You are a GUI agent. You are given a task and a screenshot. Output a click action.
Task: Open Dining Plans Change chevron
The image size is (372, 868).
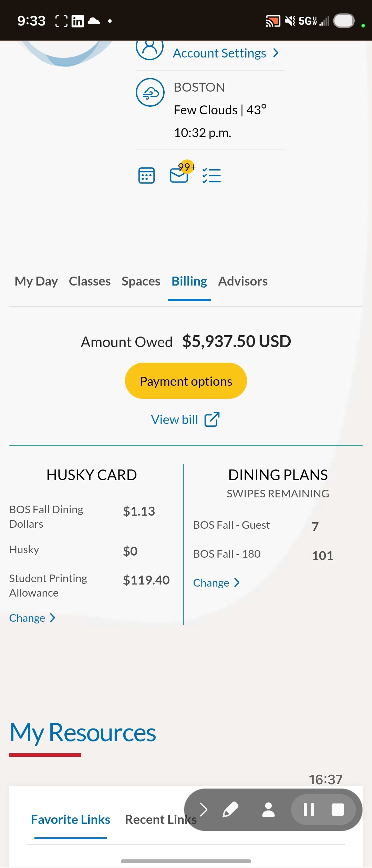(x=237, y=583)
